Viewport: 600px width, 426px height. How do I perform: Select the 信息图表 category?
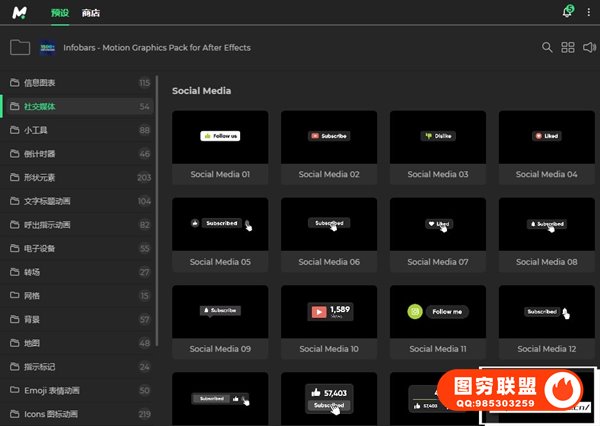(40, 82)
